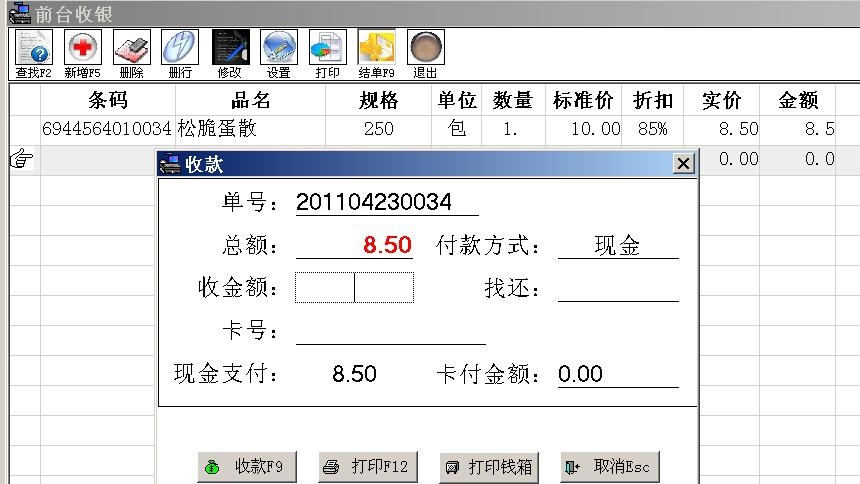Click the 收款F9 button
860x484 pixels.
(x=247, y=467)
